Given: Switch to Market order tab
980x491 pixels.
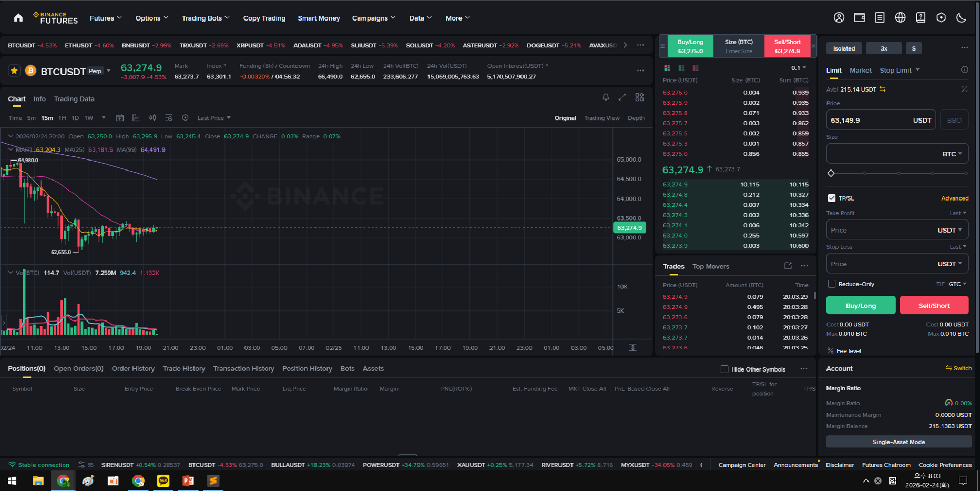Looking at the screenshot, I should coord(860,70).
